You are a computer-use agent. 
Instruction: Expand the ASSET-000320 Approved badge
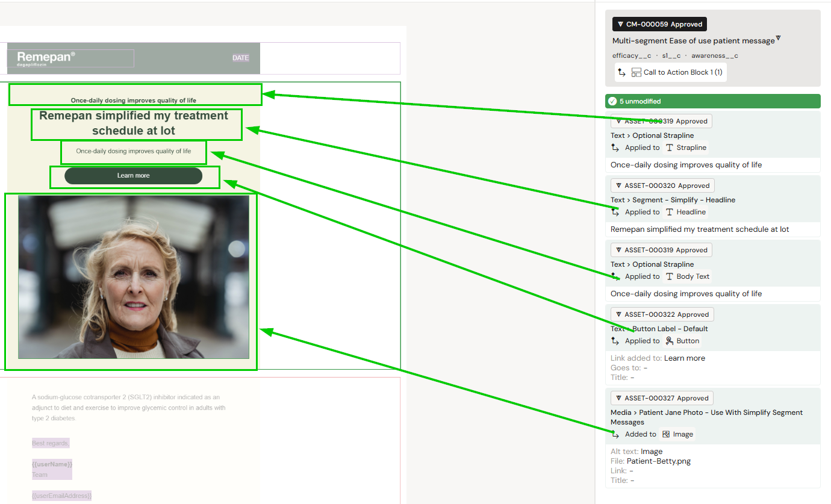coord(662,185)
